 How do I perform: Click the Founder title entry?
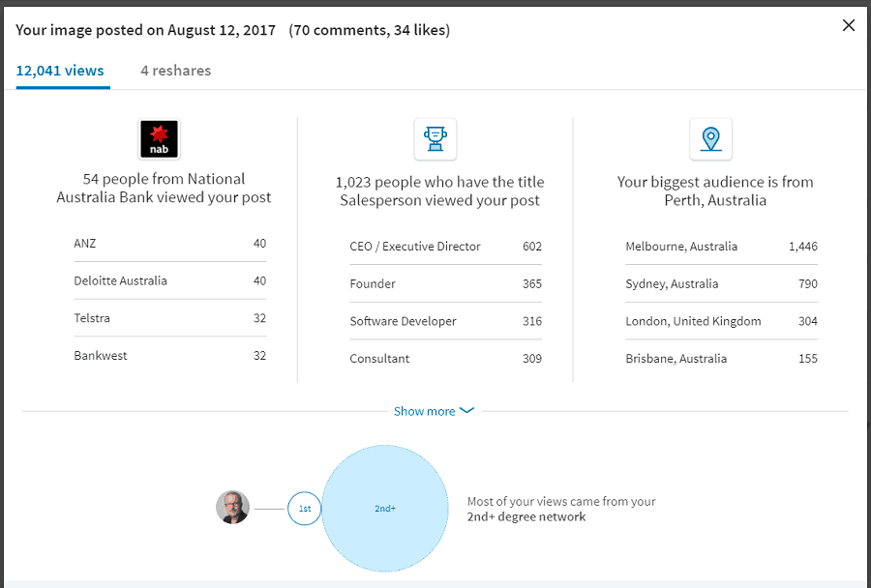(445, 283)
